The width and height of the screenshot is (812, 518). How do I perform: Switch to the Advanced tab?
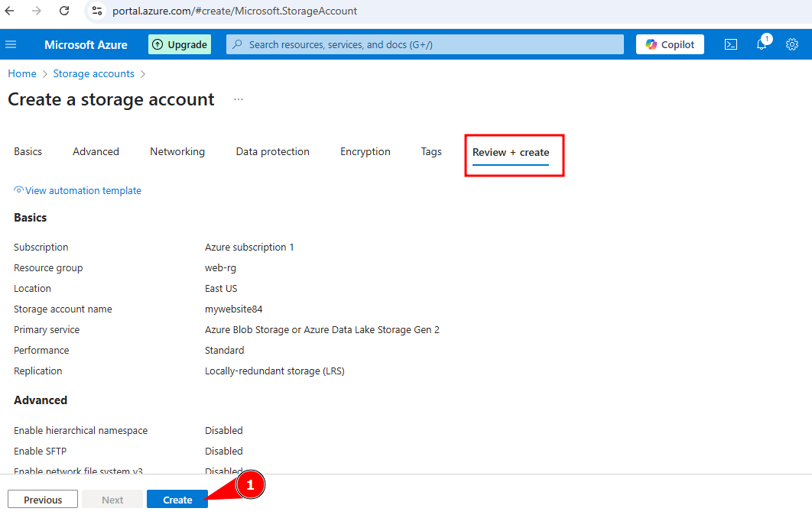pos(96,151)
